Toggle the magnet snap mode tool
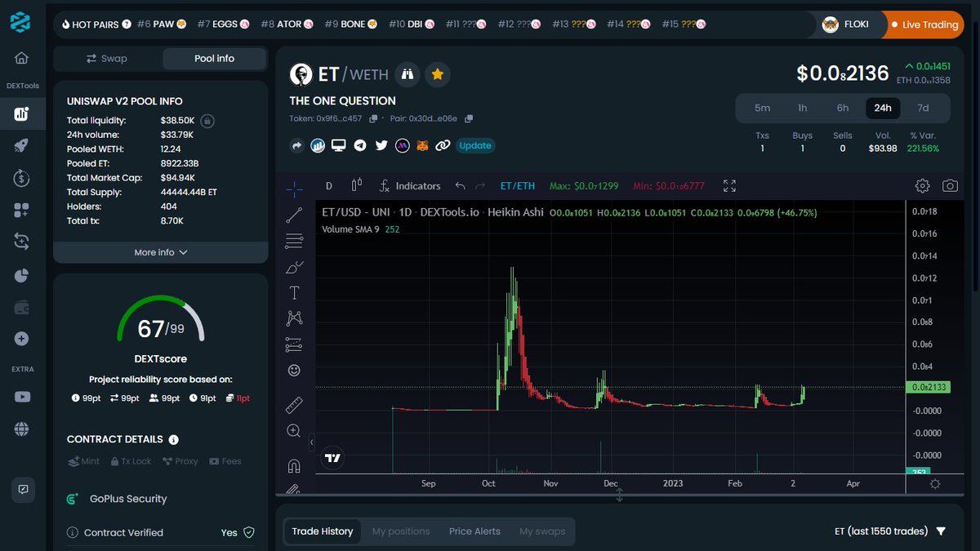The image size is (980, 551). click(x=294, y=466)
